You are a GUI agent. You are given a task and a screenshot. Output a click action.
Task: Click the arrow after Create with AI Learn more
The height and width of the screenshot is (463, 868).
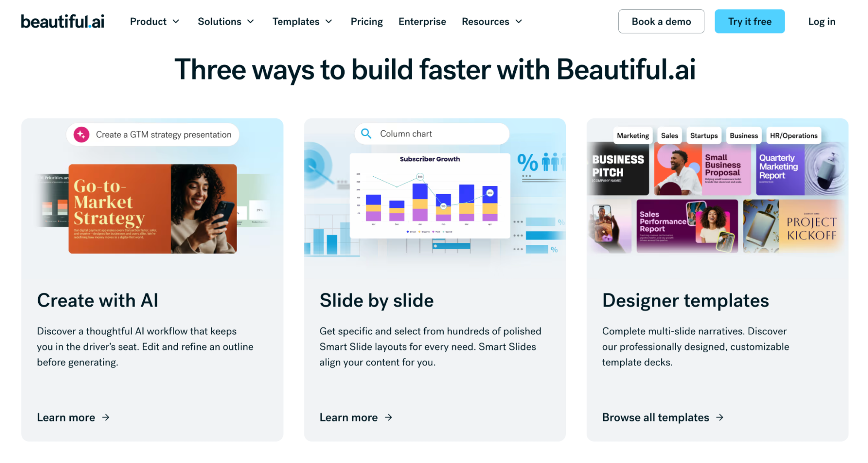click(106, 417)
